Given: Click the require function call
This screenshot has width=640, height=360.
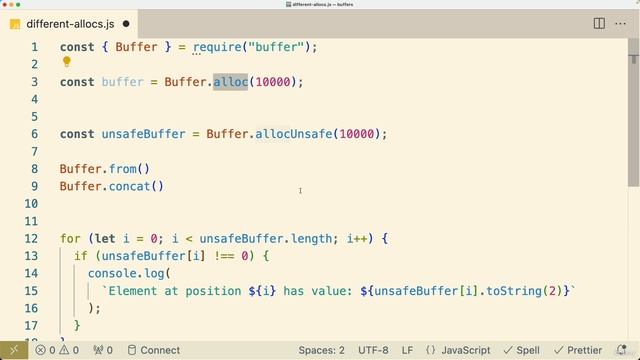Looking at the screenshot, I should pyautogui.click(x=217, y=47).
